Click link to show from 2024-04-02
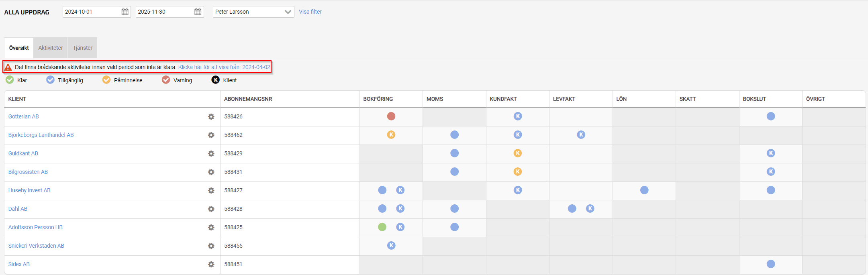Image resolution: width=868 pixels, height=275 pixels. 224,67
